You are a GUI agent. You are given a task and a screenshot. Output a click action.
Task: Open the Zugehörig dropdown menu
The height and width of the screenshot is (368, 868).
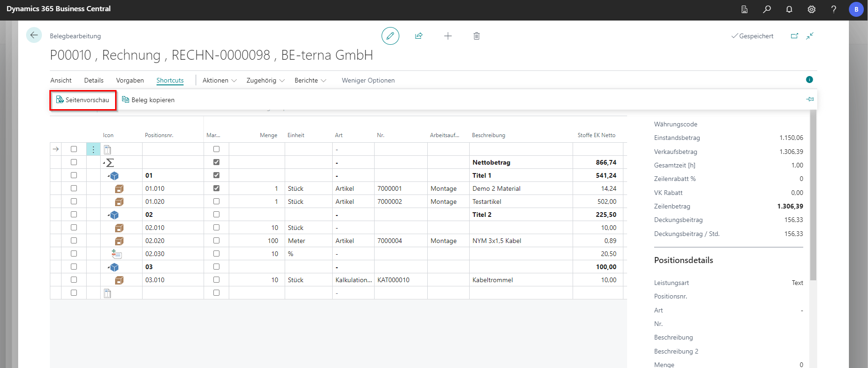tap(265, 80)
